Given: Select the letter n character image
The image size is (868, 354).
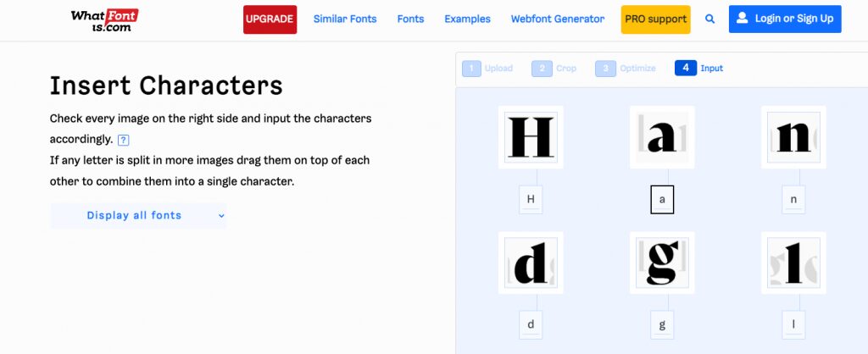Looking at the screenshot, I should click(793, 137).
